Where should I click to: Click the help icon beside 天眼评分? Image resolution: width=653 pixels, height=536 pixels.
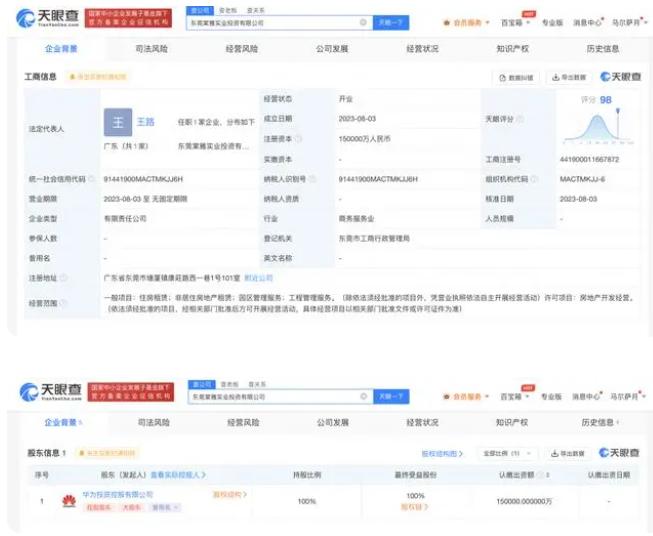520,119
